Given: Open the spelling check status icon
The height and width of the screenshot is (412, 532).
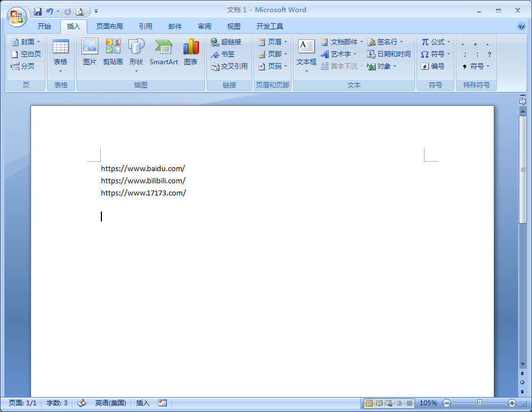Looking at the screenshot, I should click(x=82, y=403).
